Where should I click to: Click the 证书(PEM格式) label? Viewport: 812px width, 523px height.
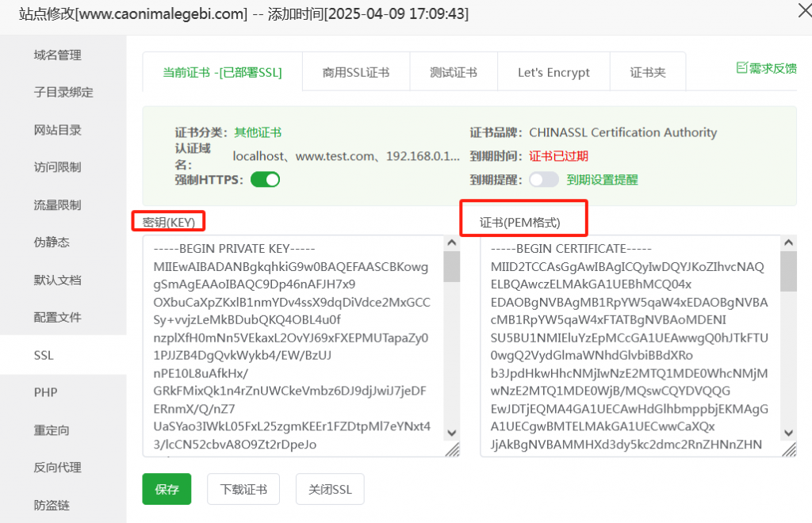pyautogui.click(x=520, y=223)
